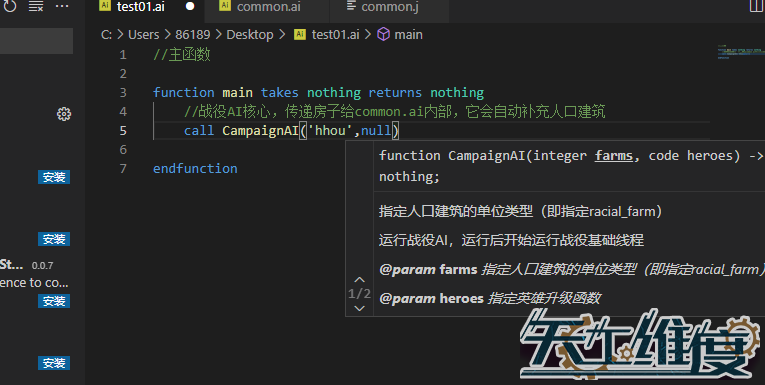Click the Desktop breadcrumb segment
This screenshot has width=765, height=385.
click(250, 35)
